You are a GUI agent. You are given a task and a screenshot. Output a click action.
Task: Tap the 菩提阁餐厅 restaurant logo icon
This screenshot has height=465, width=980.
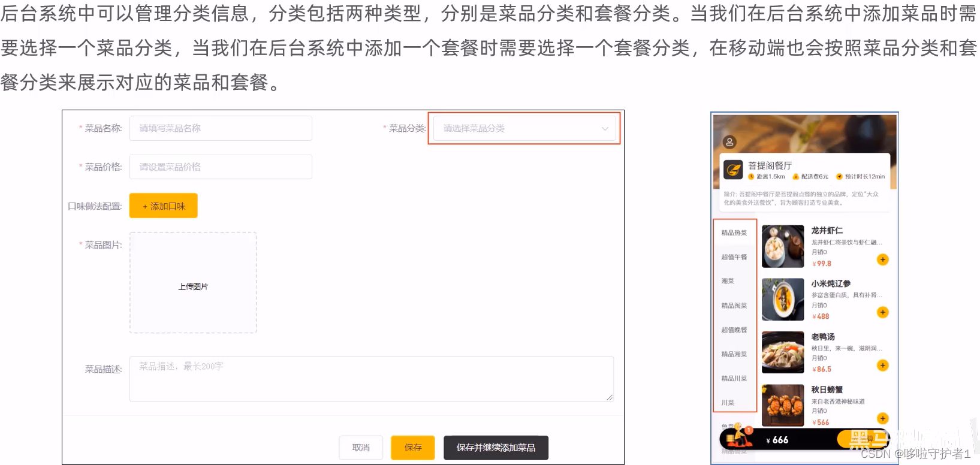pyautogui.click(x=733, y=170)
